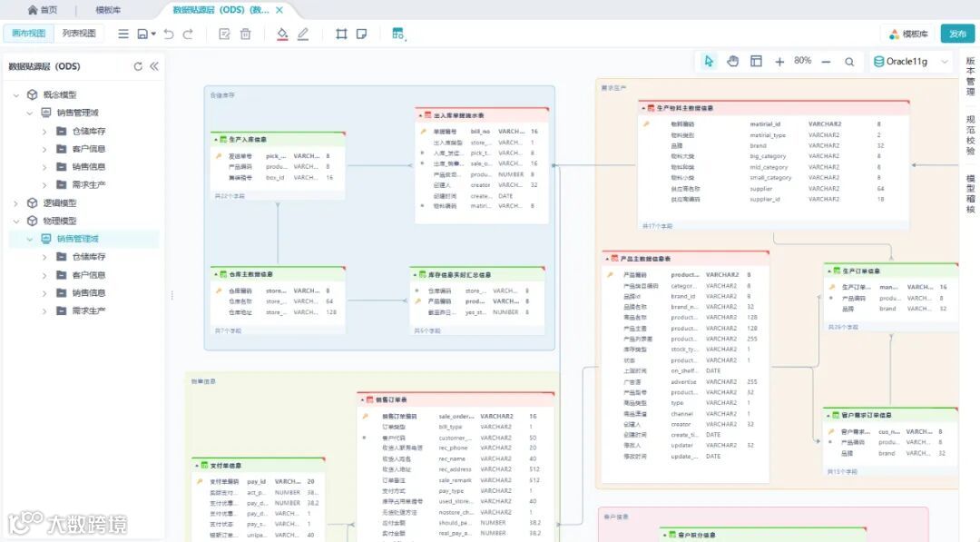The image size is (980, 542).
Task: Click the layout panel icon beside the hand tool
Action: coord(756,61)
